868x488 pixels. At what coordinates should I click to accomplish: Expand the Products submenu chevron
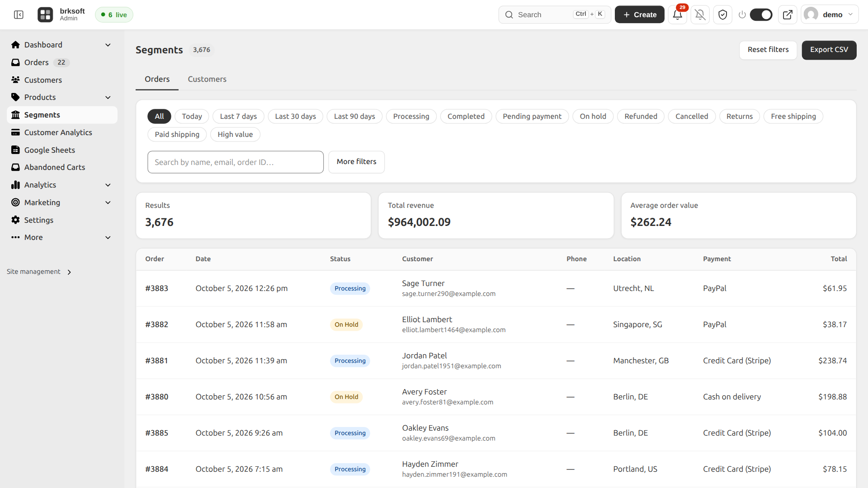pyautogui.click(x=108, y=97)
